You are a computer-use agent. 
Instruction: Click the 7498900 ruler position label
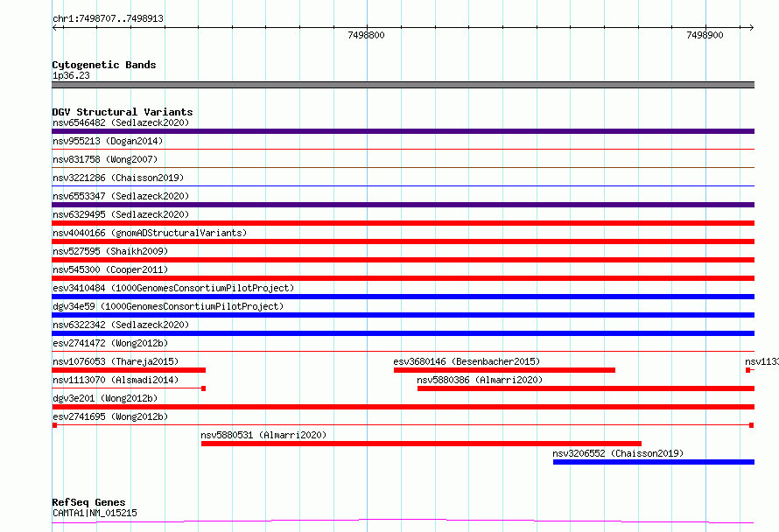(705, 35)
